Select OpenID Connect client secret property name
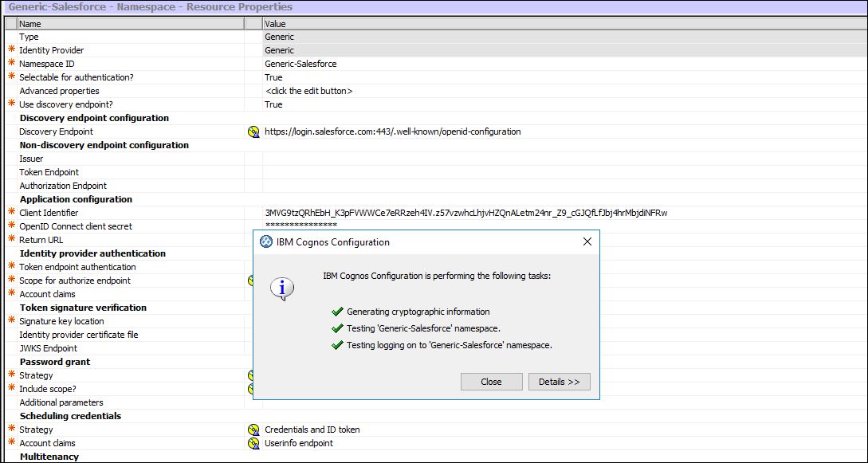 (76, 226)
